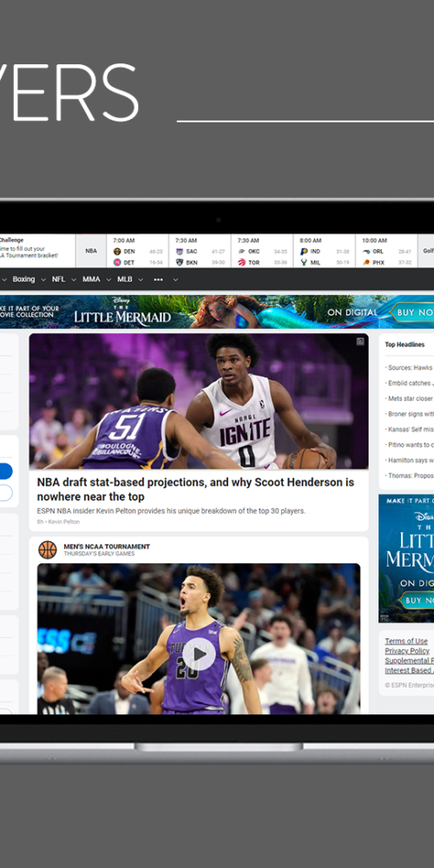Click the ESPN NBA insider article description

[x=171, y=511]
